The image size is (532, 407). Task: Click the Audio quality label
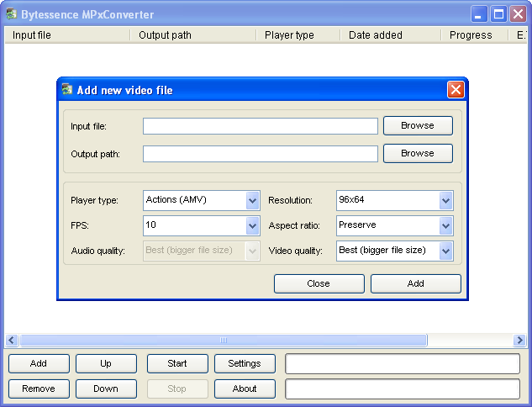click(97, 251)
